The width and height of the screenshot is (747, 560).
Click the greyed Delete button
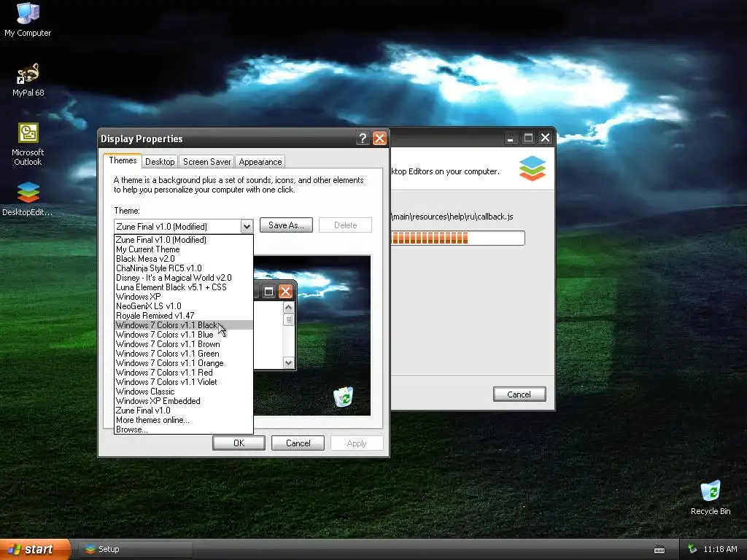345,225
